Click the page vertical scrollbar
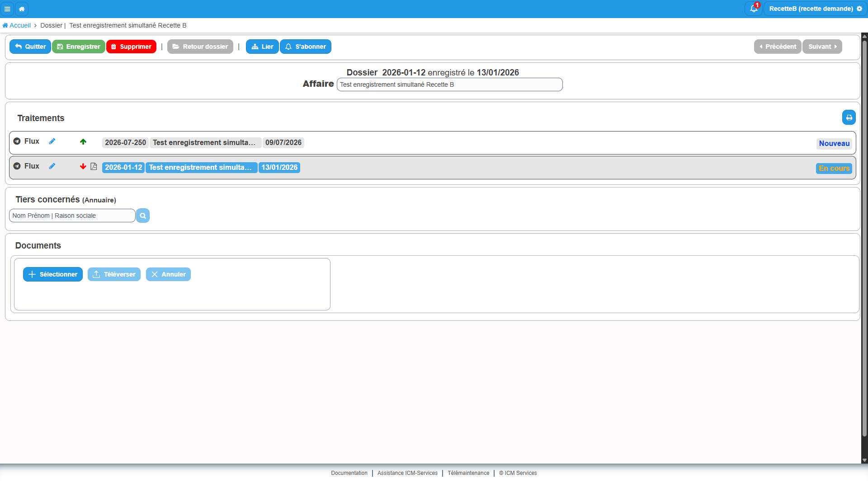This screenshot has width=868, height=488. (864, 239)
